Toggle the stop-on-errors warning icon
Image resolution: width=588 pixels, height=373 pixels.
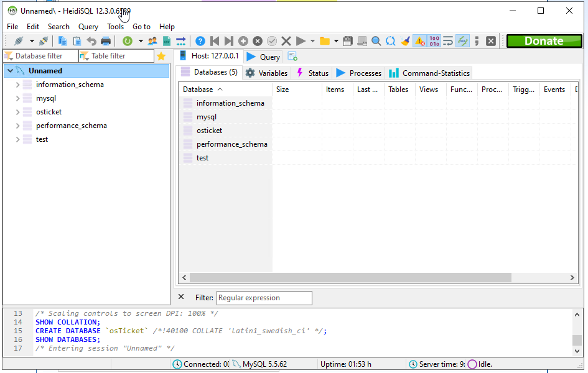tap(419, 41)
